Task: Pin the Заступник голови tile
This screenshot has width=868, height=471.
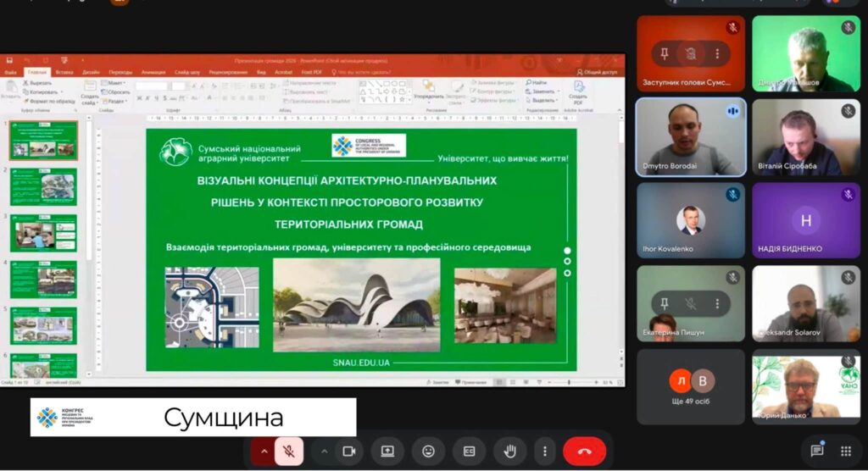Action: coord(665,53)
